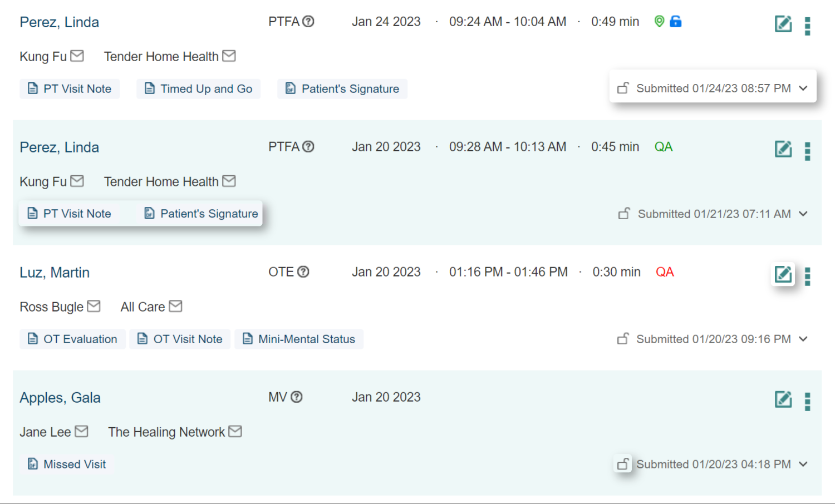The image size is (835, 504).
Task: Expand the Submitted 01/21/23 07:11 AM chevron
Action: coord(803,214)
